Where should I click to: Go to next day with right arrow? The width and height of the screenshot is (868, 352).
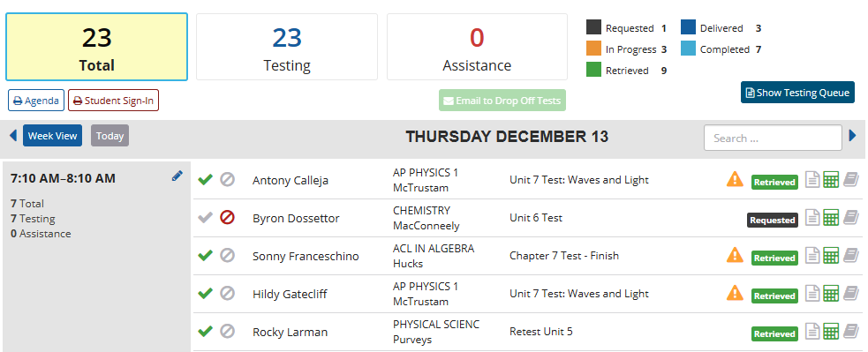(x=853, y=135)
